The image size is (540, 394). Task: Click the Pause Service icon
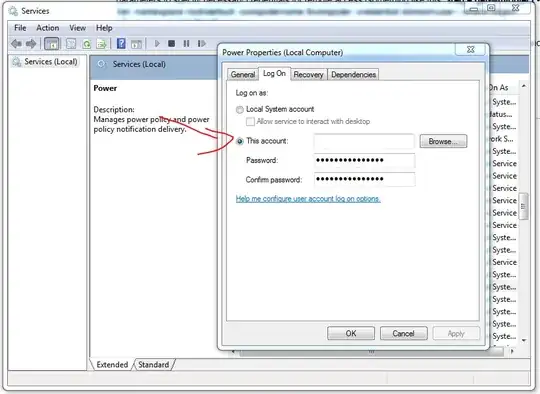click(x=186, y=43)
